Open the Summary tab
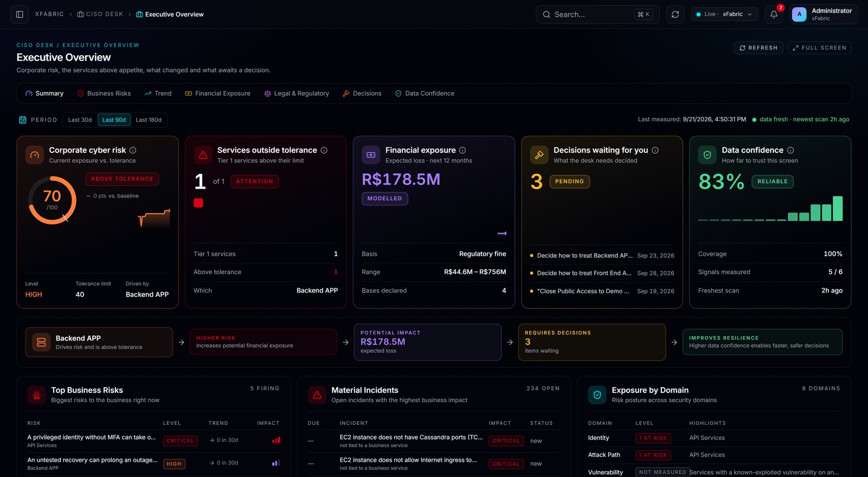This screenshot has width=868, height=477. 44,93
